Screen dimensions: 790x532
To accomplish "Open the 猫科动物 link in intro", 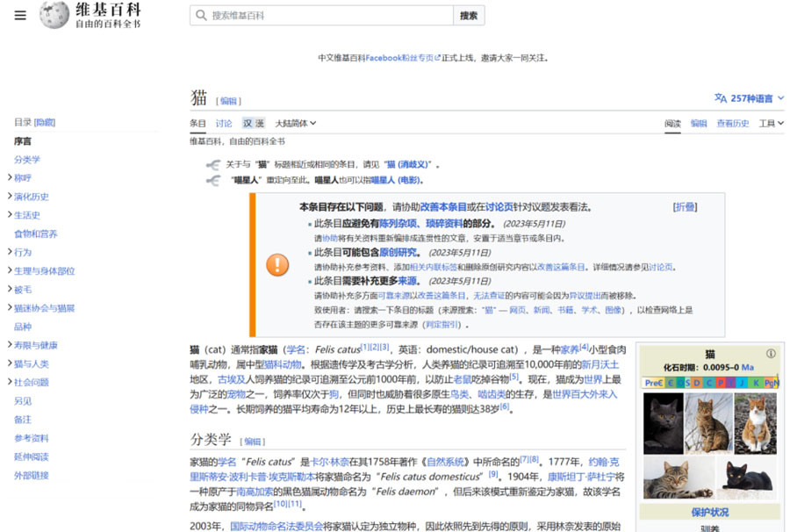I will click(x=283, y=364).
